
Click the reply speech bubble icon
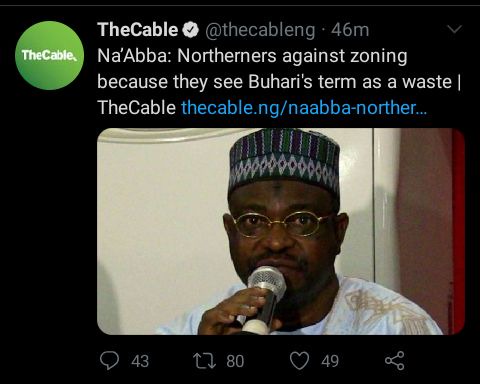pos(109,361)
